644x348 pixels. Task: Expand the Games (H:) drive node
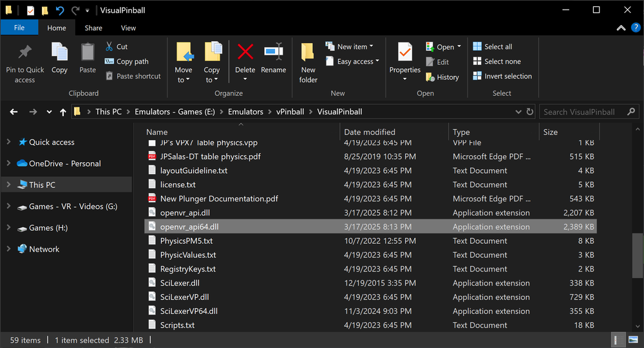click(8, 227)
